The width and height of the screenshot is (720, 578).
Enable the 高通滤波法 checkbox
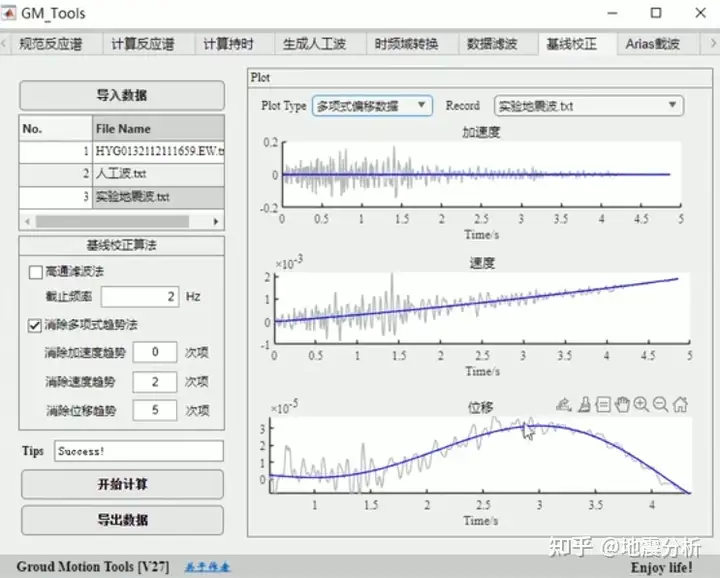coord(35,272)
